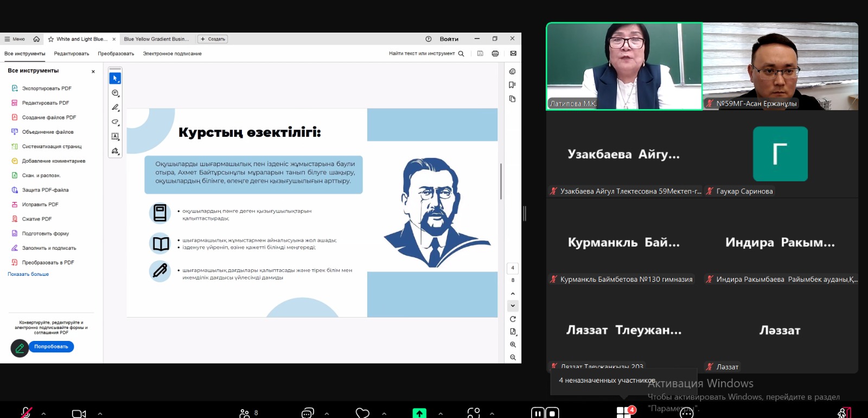Click the page number field showing 4
This screenshot has width=868, height=418.
click(x=512, y=268)
